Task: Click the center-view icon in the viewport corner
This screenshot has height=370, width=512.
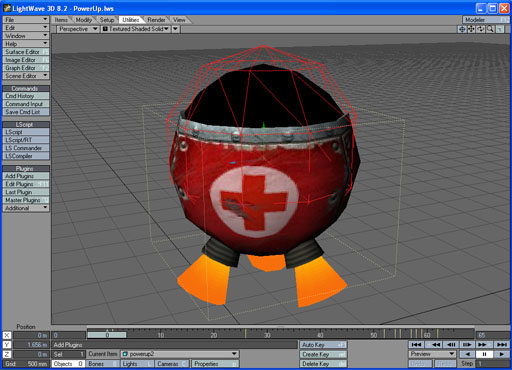Action: point(462,29)
